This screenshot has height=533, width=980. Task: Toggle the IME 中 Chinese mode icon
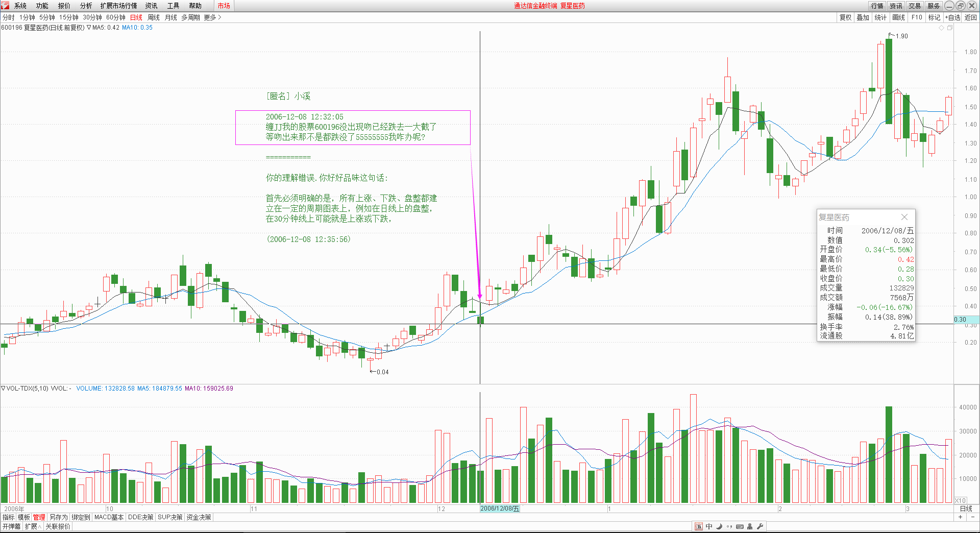[709, 526]
